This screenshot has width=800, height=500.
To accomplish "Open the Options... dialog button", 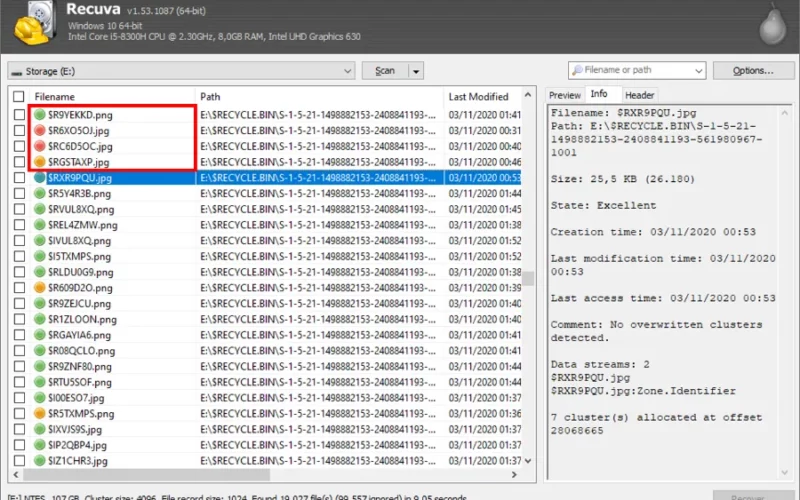I will (753, 71).
